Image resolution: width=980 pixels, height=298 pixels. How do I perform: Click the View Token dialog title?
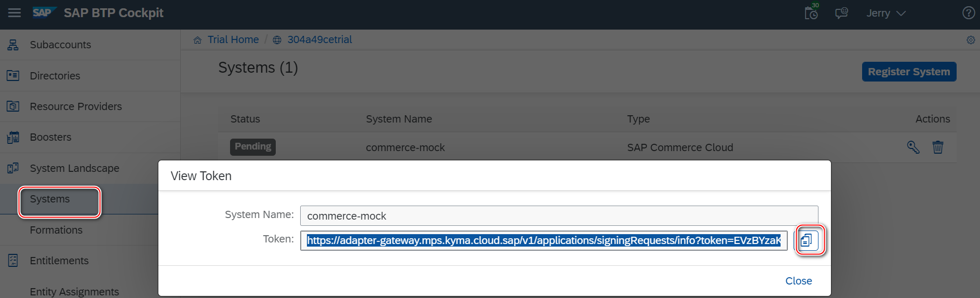[x=201, y=176]
